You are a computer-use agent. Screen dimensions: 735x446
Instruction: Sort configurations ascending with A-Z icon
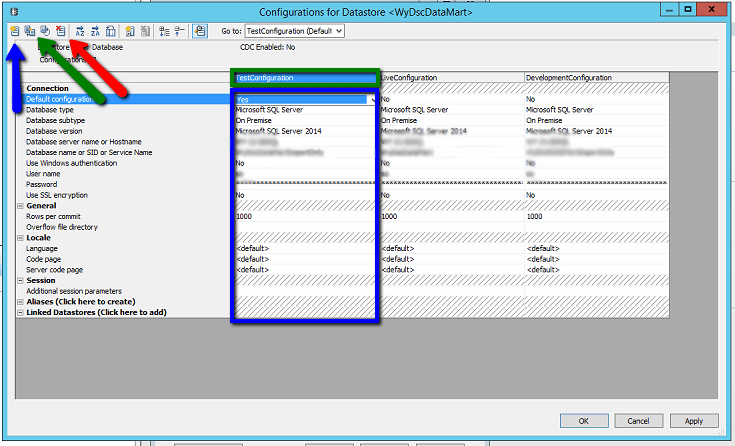click(x=80, y=31)
